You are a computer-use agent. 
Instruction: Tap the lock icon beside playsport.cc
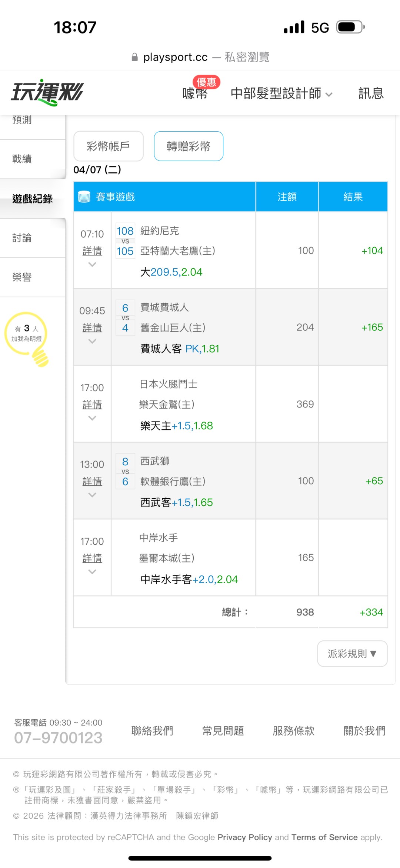[x=135, y=57]
